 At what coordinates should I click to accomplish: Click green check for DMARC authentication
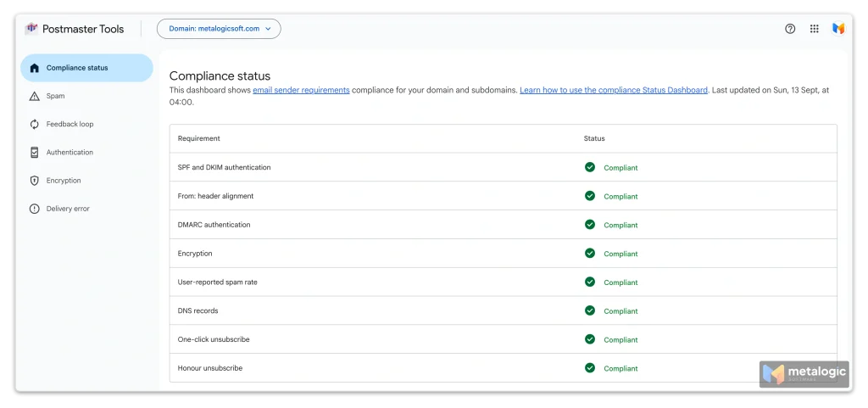coord(590,224)
